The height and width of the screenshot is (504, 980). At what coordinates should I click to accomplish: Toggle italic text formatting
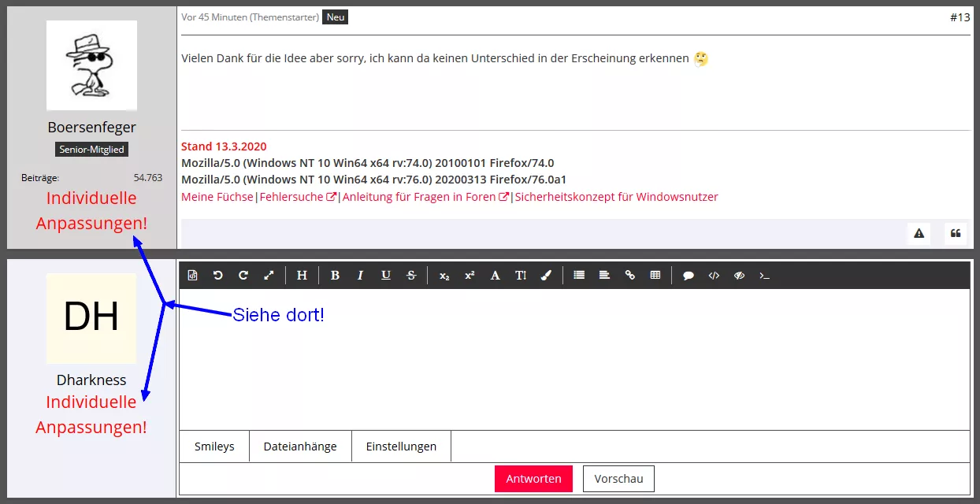(360, 276)
